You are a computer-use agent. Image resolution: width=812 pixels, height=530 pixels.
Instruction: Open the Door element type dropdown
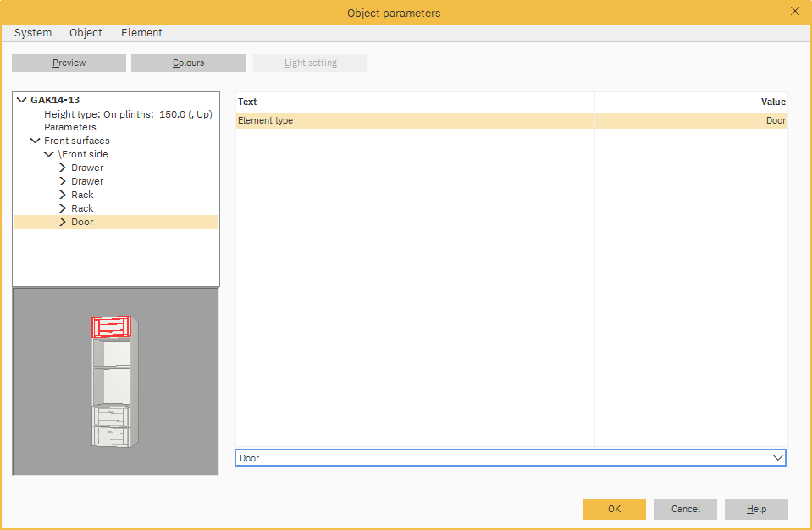click(x=778, y=457)
